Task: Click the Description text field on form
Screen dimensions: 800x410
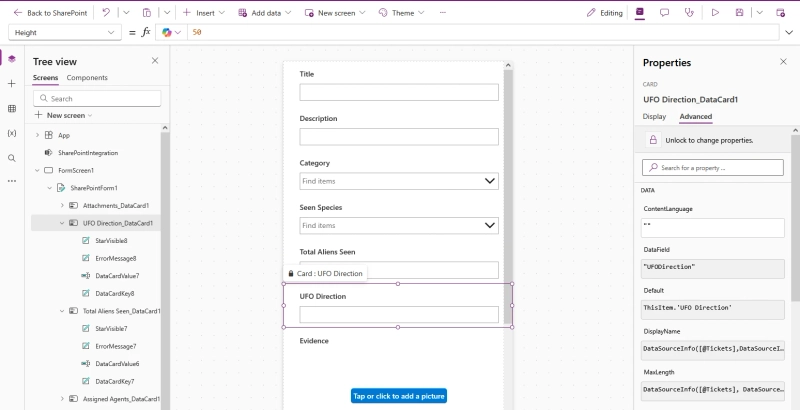Action: click(399, 137)
